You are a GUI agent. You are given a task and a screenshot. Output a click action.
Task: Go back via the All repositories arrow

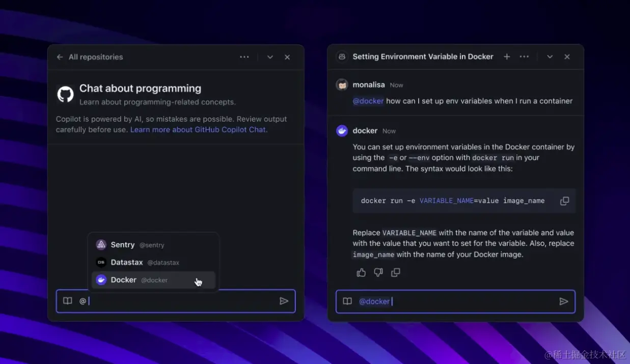point(60,57)
